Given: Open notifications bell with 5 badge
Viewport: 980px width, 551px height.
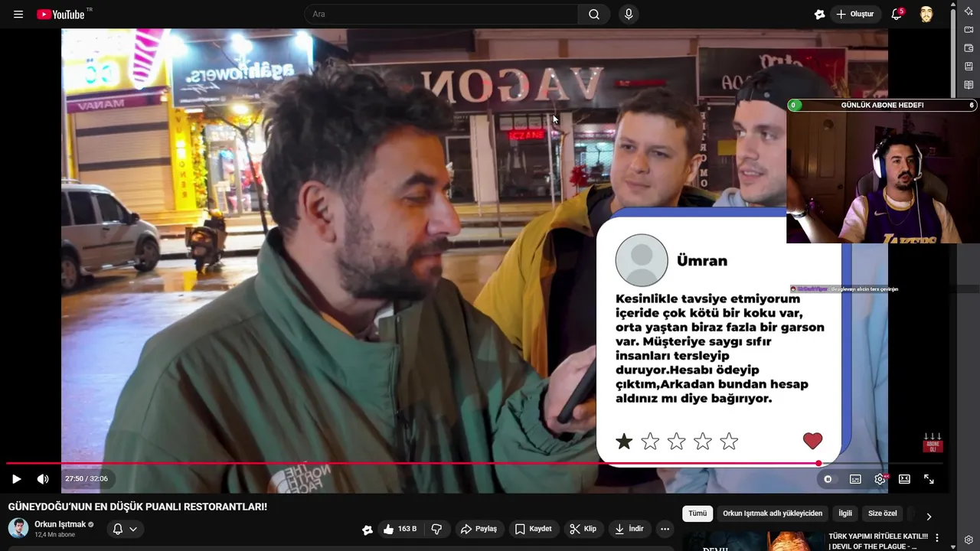Looking at the screenshot, I should point(897,14).
